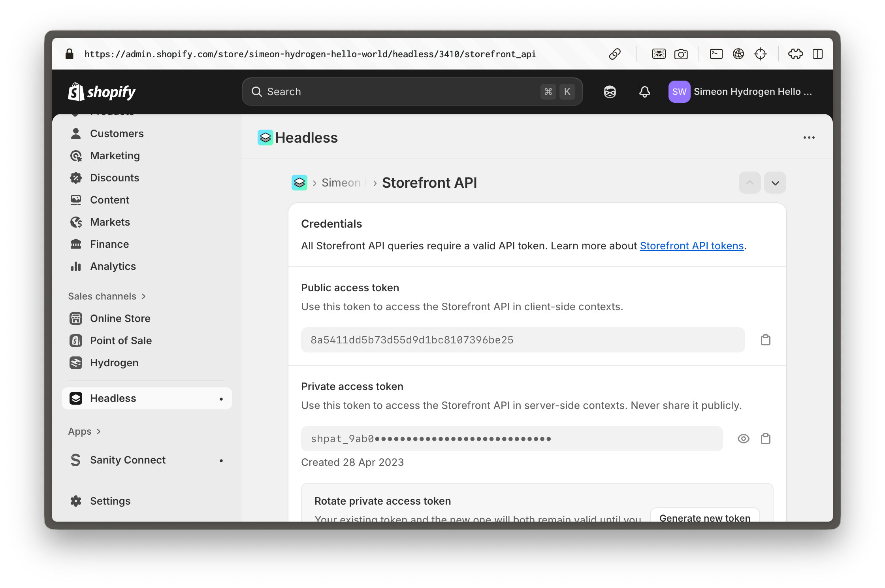Click the Rotate private access token heading

pyautogui.click(x=382, y=501)
